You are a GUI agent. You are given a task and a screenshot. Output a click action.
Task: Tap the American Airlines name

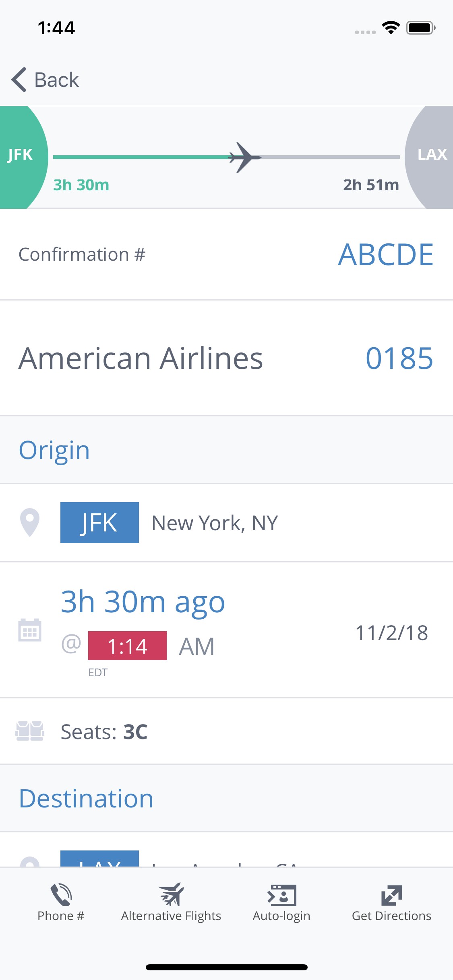click(141, 358)
